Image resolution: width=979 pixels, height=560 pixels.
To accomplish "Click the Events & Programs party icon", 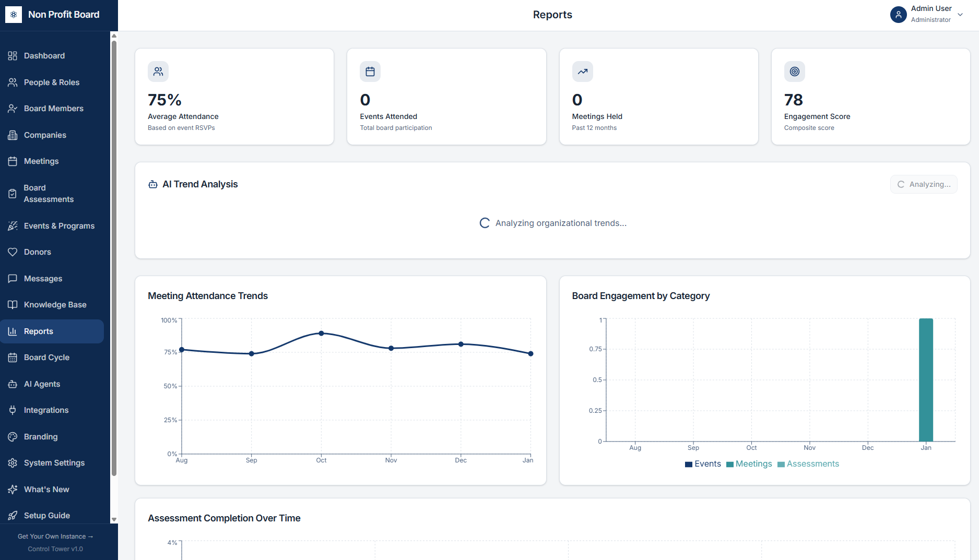I will (x=13, y=226).
